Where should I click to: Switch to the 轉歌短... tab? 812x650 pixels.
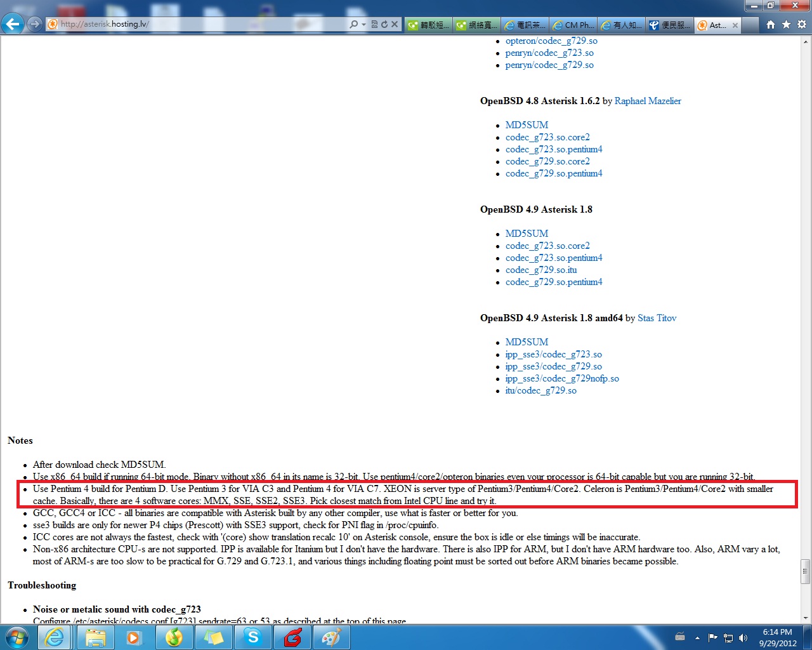click(428, 25)
